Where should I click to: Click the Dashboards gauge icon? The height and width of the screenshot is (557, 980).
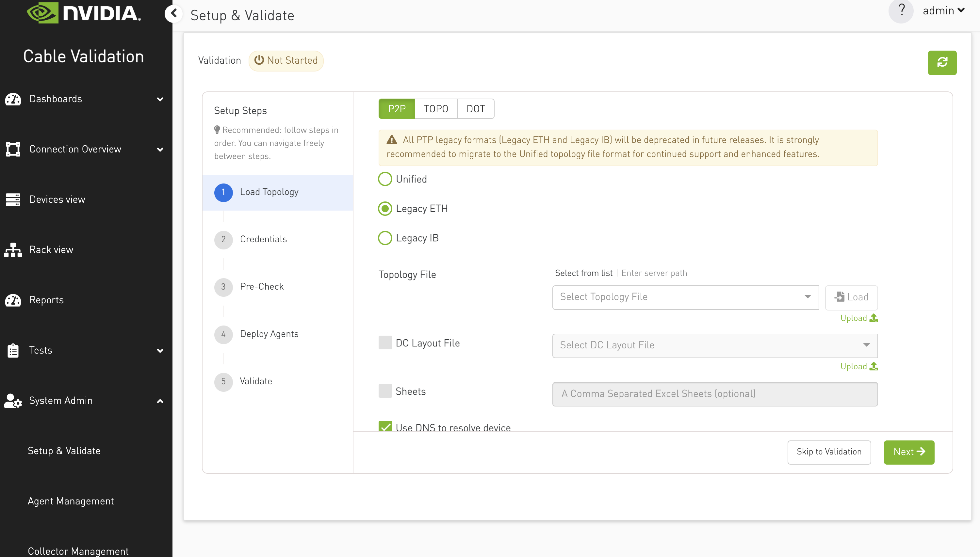(x=13, y=99)
